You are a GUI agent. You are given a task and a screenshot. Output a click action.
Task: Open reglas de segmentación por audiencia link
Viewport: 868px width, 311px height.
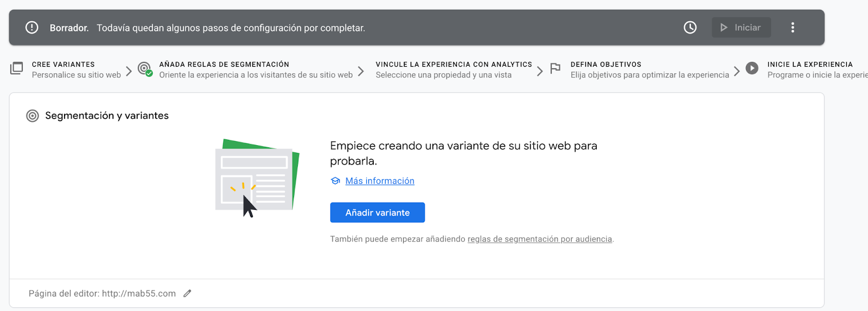click(539, 239)
